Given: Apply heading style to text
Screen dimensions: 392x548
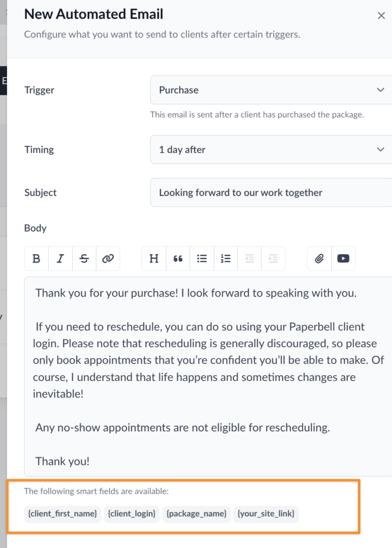Looking at the screenshot, I should click(154, 258).
